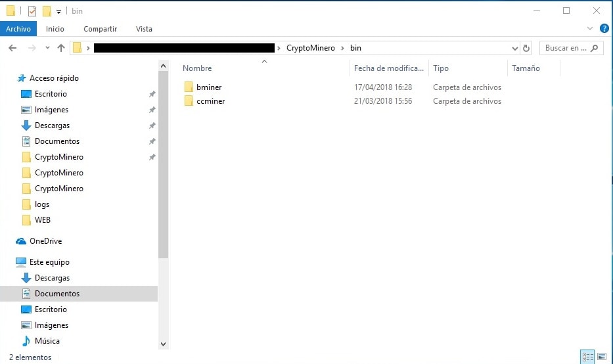Open Customize Quick Access Toolbar dropdown
The width and height of the screenshot is (613, 364).
[58, 11]
